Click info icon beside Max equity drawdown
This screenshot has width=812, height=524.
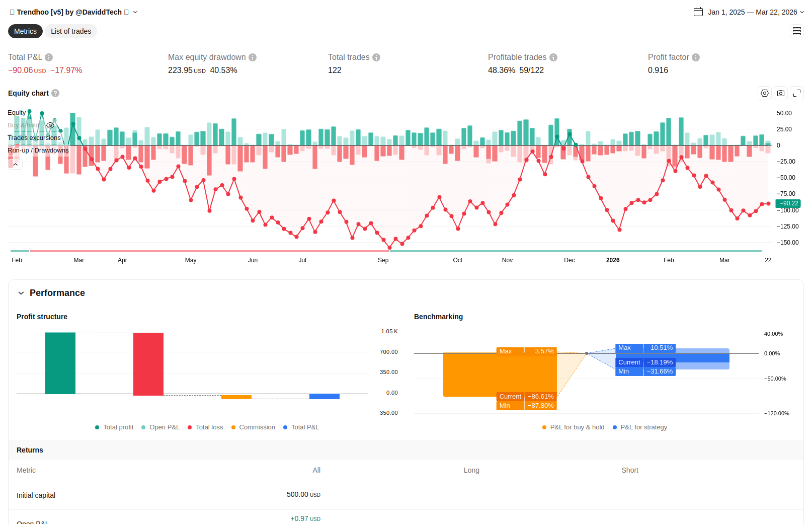[253, 57]
